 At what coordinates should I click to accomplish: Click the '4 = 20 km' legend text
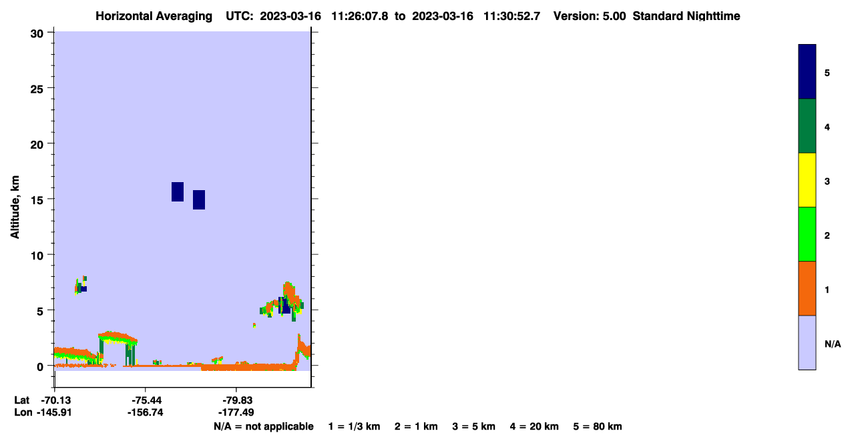(534, 426)
